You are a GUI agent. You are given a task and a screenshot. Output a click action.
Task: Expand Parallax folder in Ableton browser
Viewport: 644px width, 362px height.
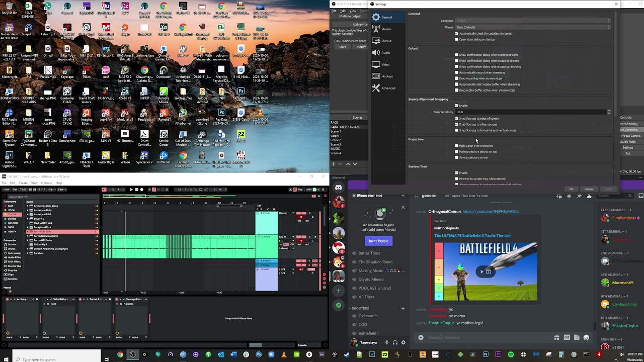(28, 253)
